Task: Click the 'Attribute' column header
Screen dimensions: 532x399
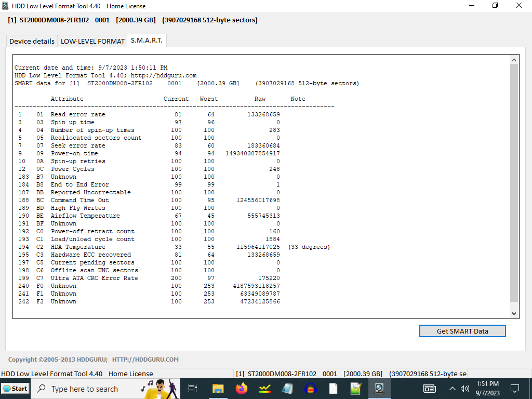Action: (67, 99)
